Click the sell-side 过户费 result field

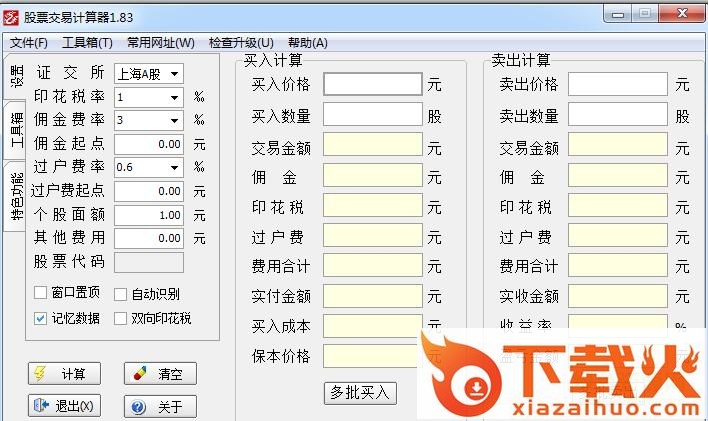click(x=618, y=235)
